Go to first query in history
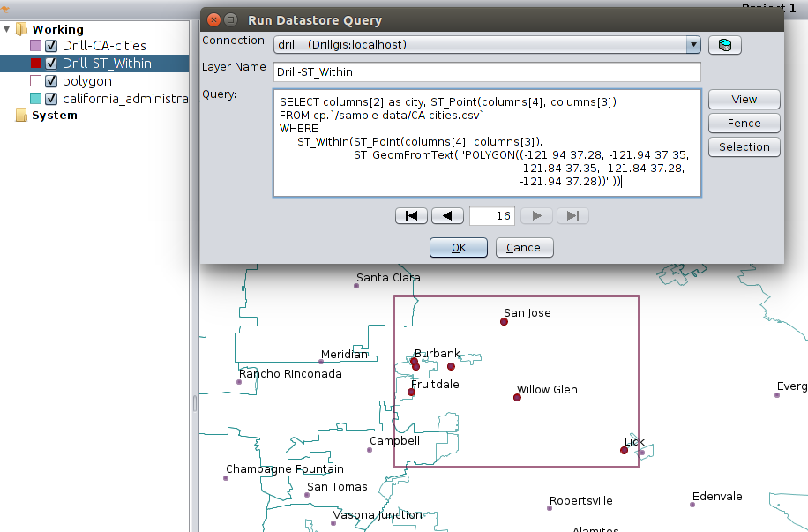 coord(411,215)
